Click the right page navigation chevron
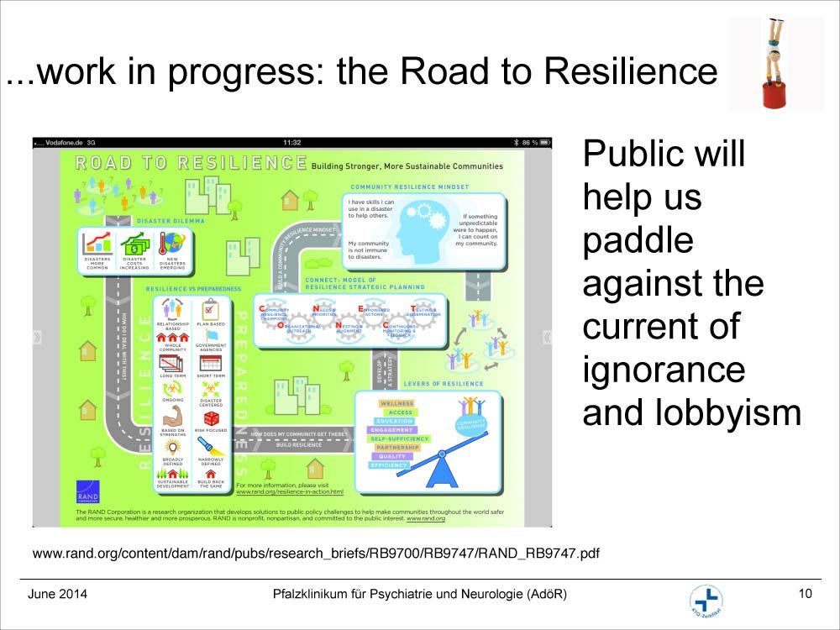This screenshot has width=840, height=630. point(547,338)
